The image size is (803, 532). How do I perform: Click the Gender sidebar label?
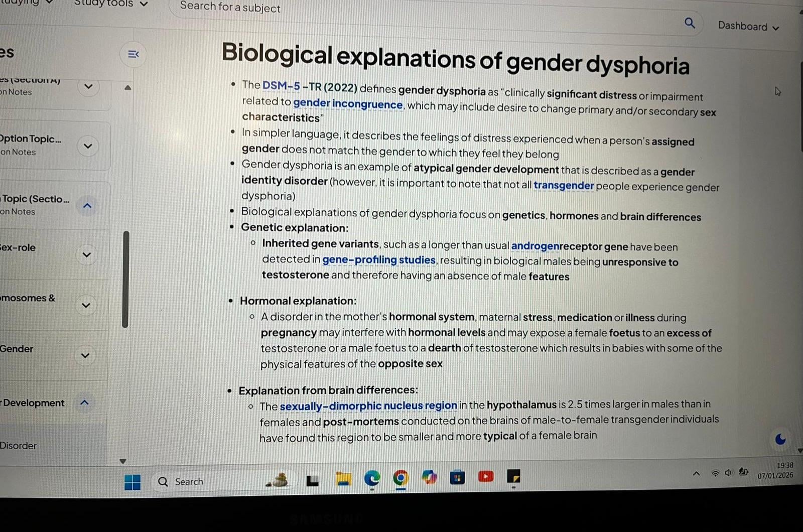coord(17,349)
